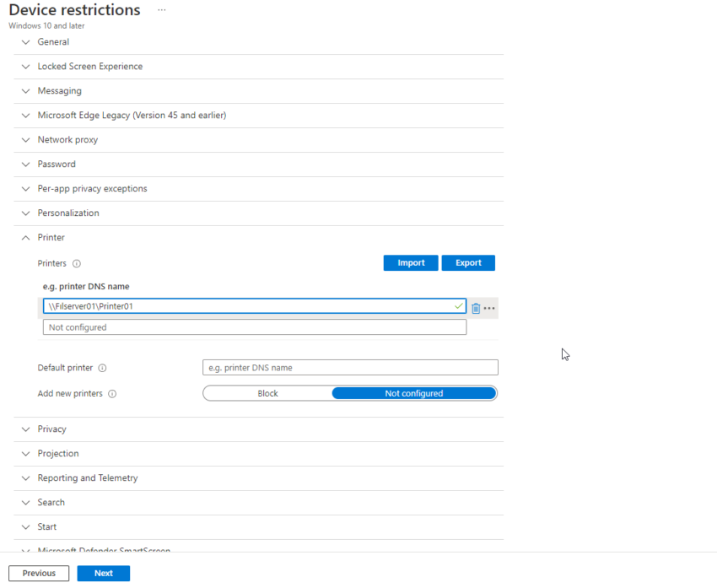Click the Default printer input field
The width and height of the screenshot is (717, 588).
pyautogui.click(x=350, y=368)
